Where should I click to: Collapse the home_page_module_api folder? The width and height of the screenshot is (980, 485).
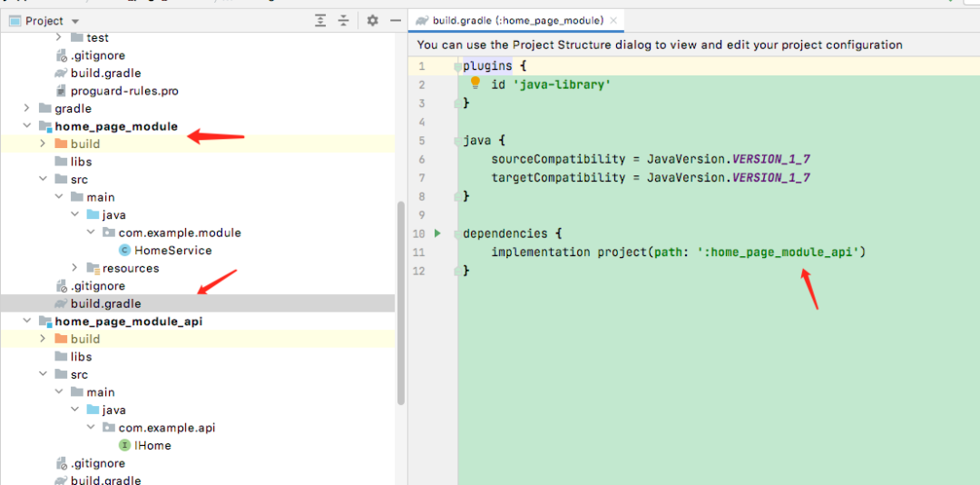coord(27,321)
